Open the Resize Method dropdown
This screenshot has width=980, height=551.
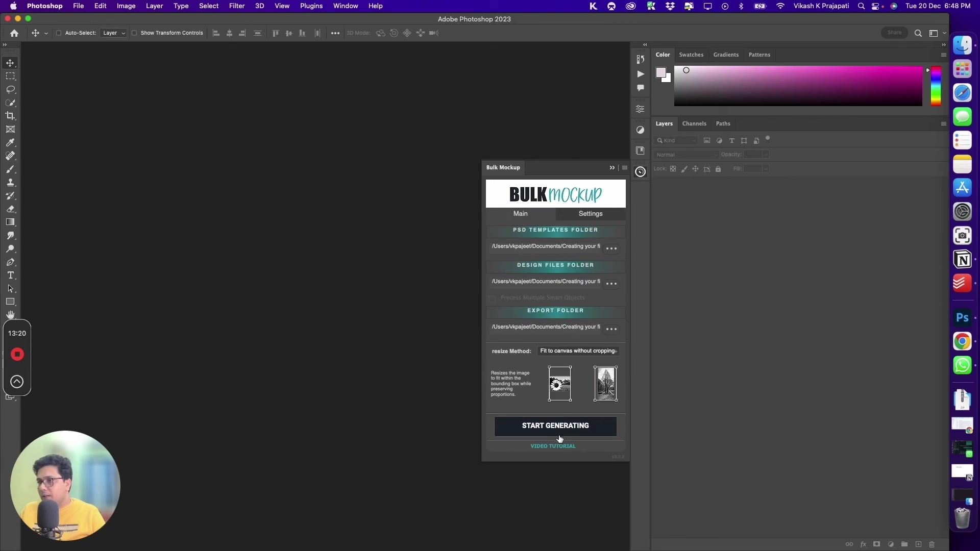(x=578, y=351)
